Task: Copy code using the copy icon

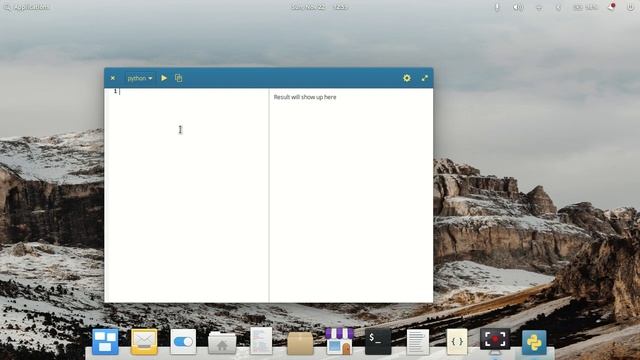Action: (178, 78)
